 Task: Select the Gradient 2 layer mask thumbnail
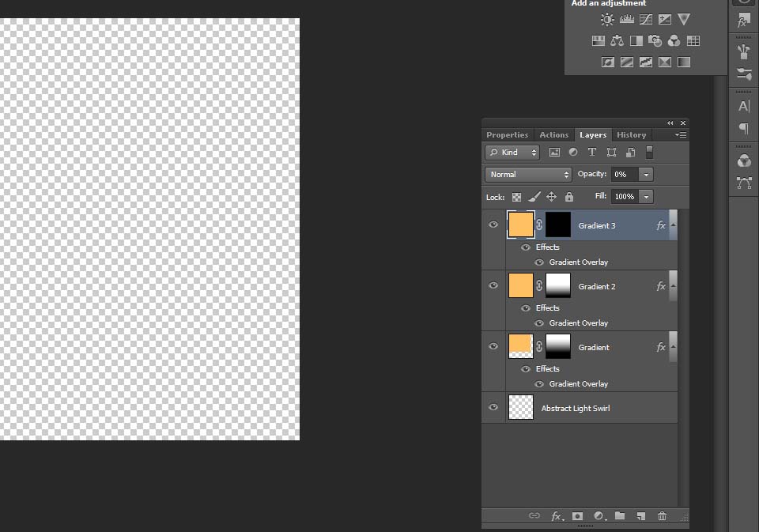(x=558, y=286)
